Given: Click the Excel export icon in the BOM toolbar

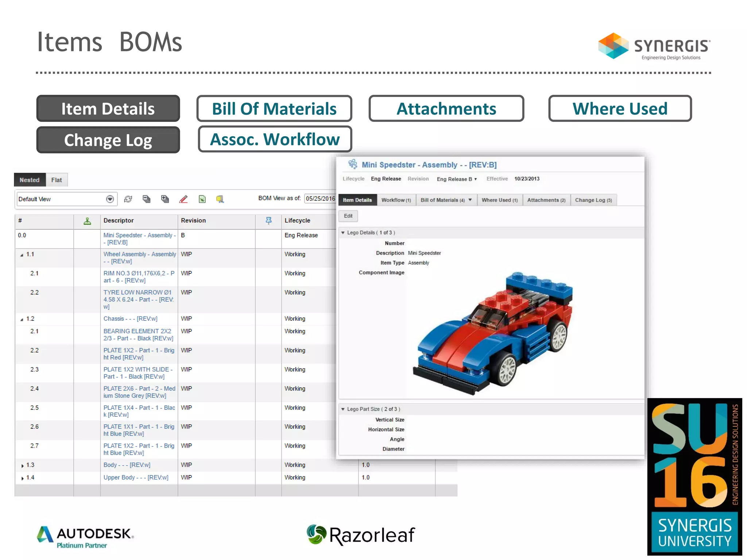Looking at the screenshot, I should point(202,199).
